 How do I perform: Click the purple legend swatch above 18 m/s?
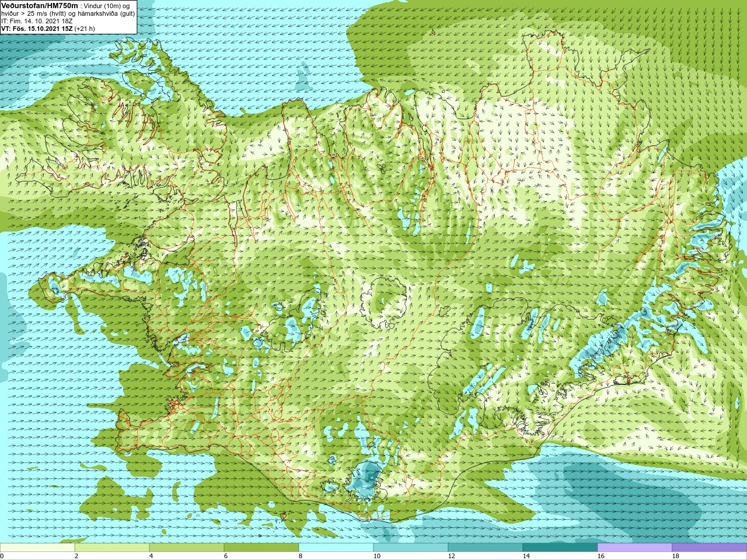[x=710, y=548]
